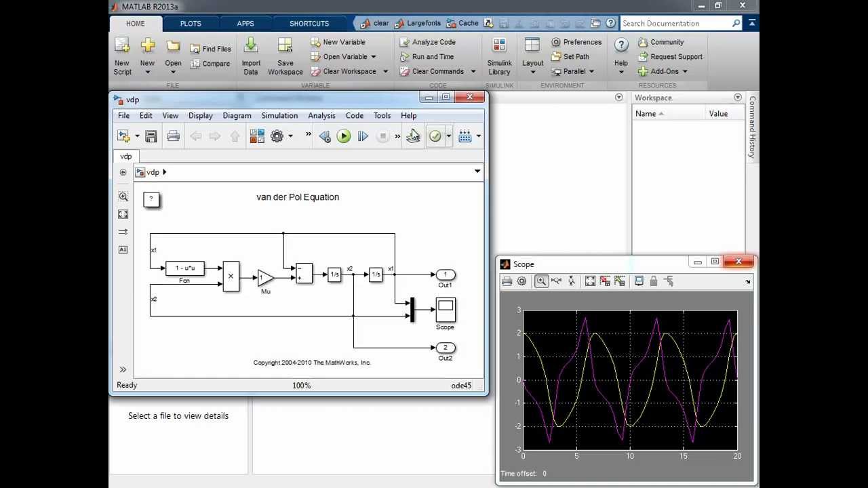The height and width of the screenshot is (488, 868).
Task: Open the Simulation menu
Action: (279, 115)
